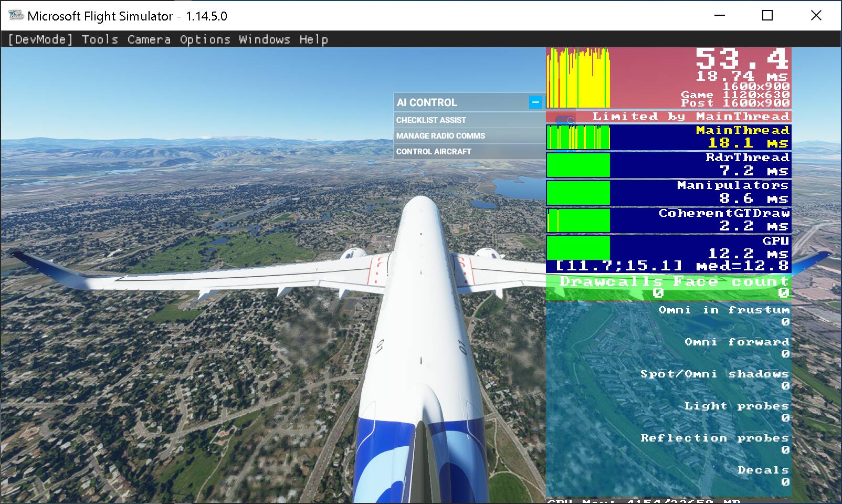Collapse the AI CONTROL panel via its minus icon

tap(535, 102)
